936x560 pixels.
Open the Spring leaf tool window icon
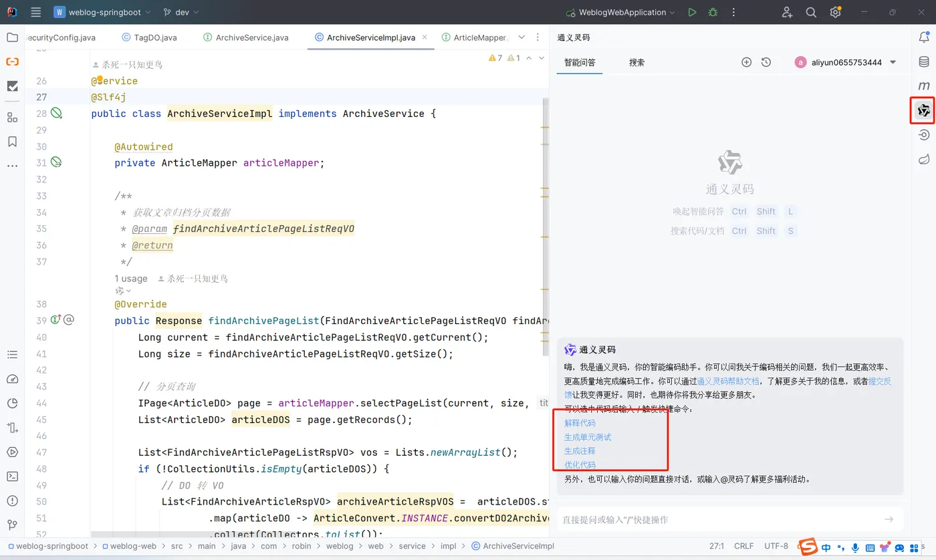click(924, 159)
